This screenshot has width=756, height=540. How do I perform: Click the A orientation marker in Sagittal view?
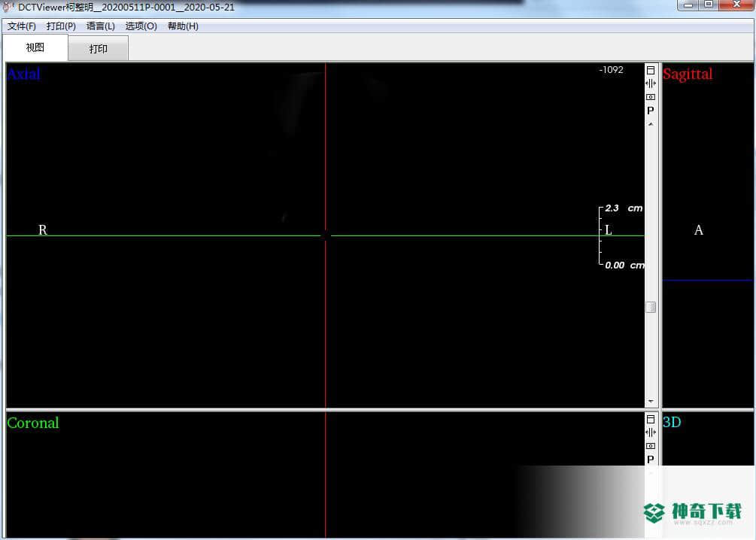click(x=699, y=230)
